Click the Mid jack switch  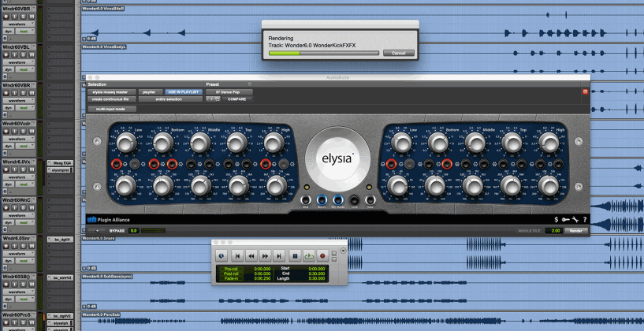coord(306,200)
